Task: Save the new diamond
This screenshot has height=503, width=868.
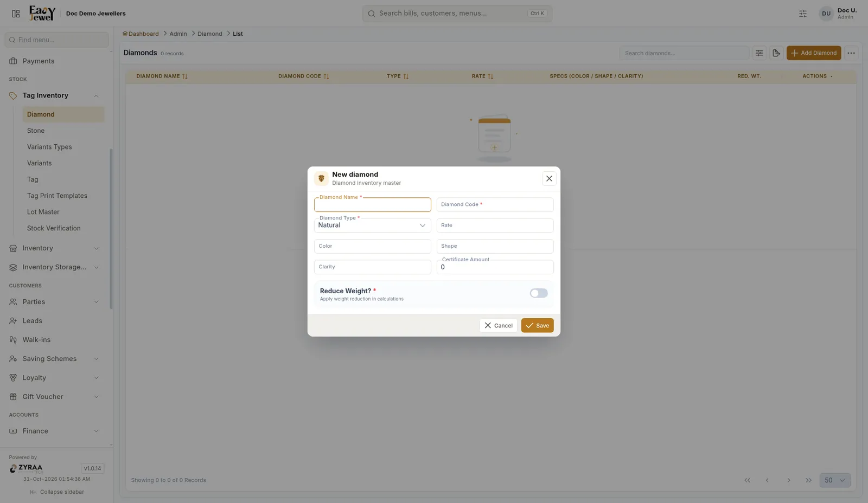Action: (x=537, y=325)
